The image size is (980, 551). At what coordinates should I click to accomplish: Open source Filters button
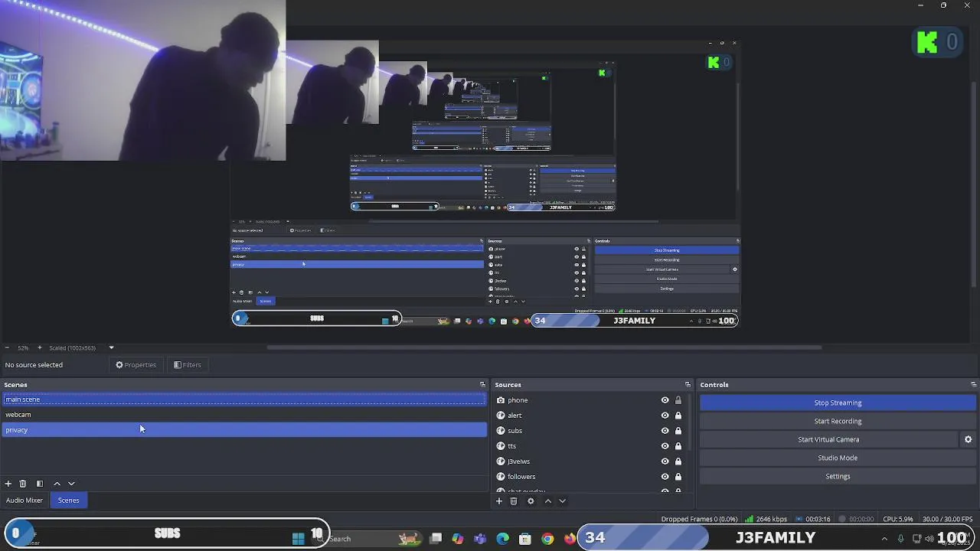187,365
